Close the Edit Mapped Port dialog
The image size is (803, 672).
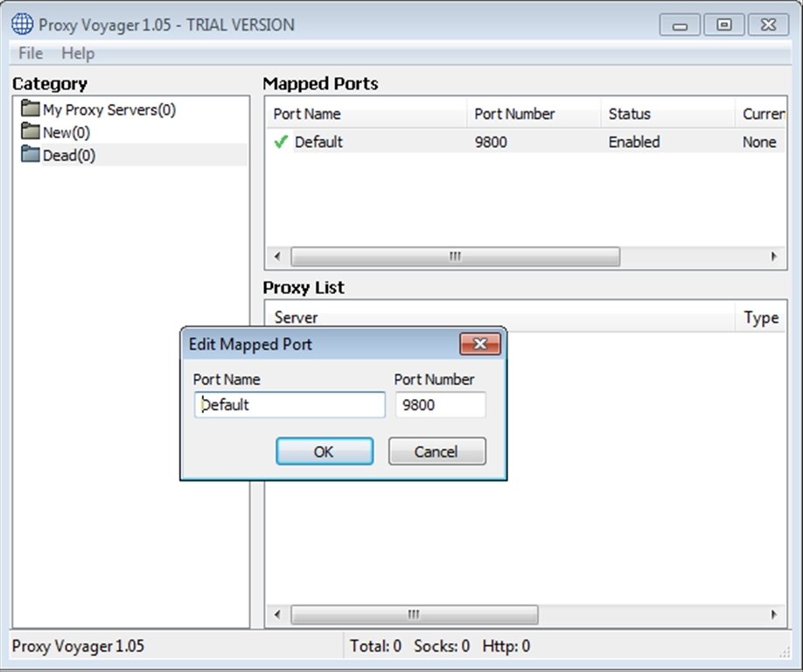click(480, 344)
